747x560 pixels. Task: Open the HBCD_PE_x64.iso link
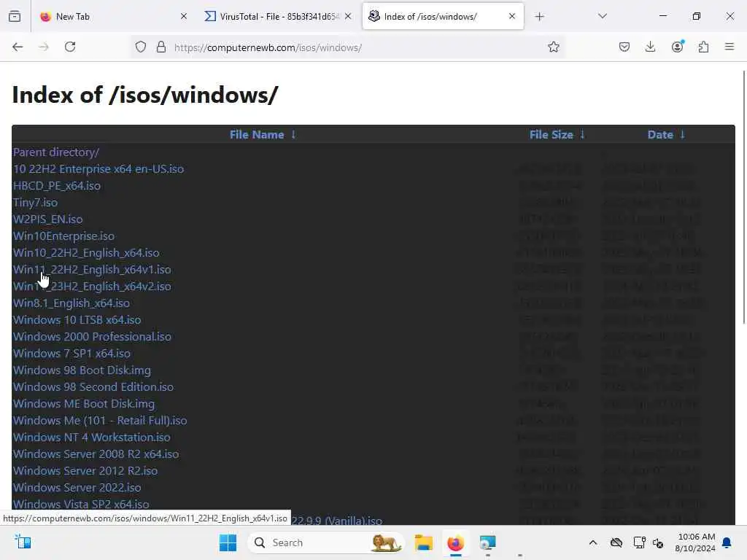tap(57, 186)
